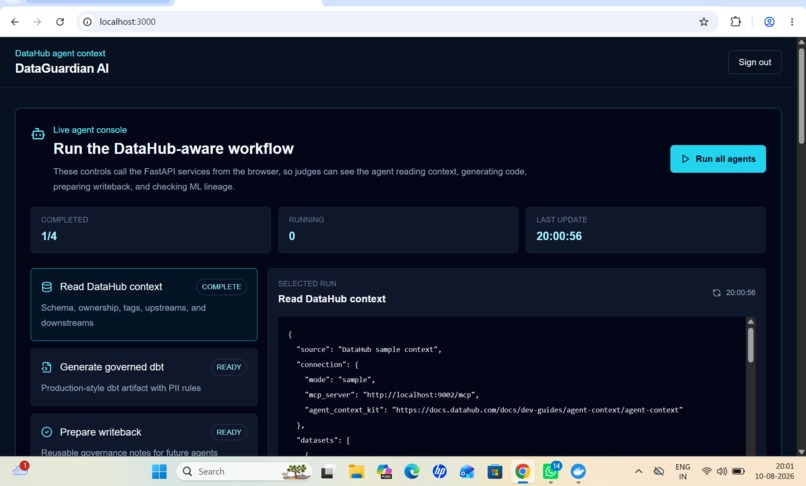Click the READY badge on Generate governed dbt

pos(229,367)
